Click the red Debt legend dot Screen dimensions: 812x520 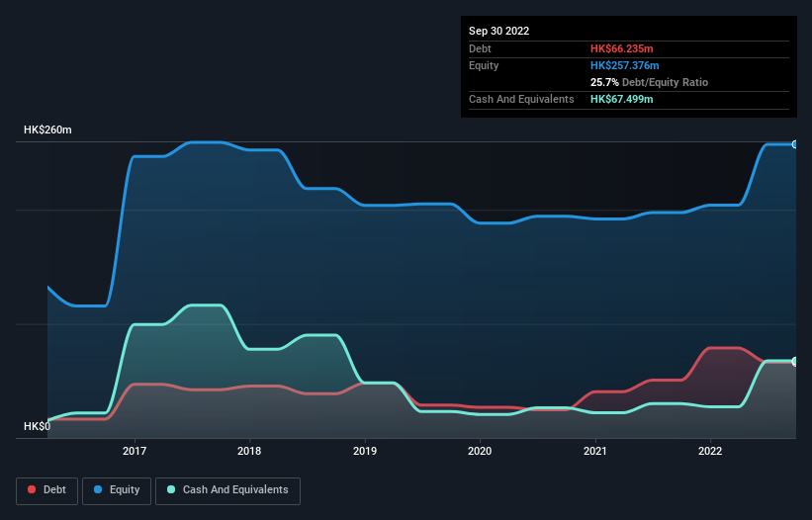[x=32, y=489]
